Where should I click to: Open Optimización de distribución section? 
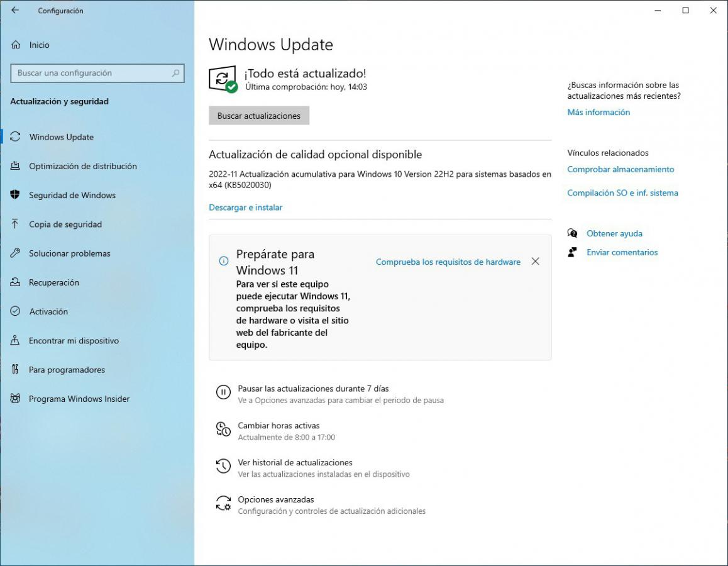pyautogui.click(x=82, y=166)
